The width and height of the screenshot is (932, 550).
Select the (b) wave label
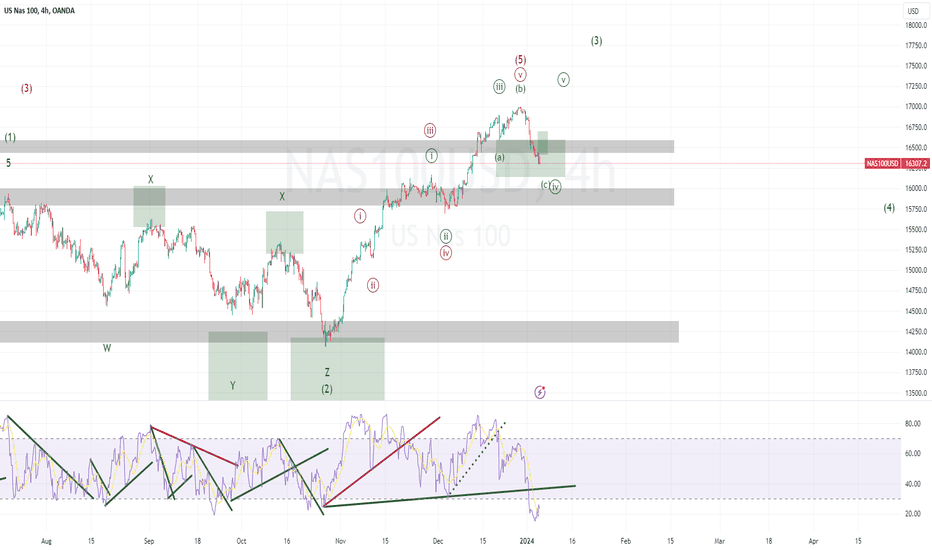(521, 89)
